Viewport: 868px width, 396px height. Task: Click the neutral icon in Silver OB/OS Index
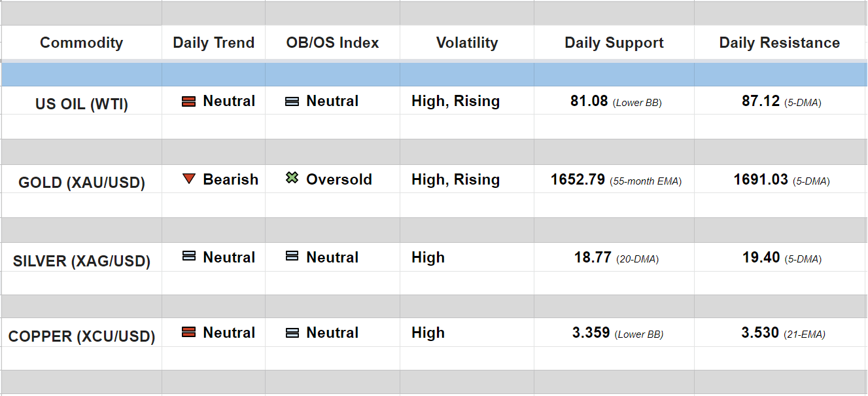point(292,257)
